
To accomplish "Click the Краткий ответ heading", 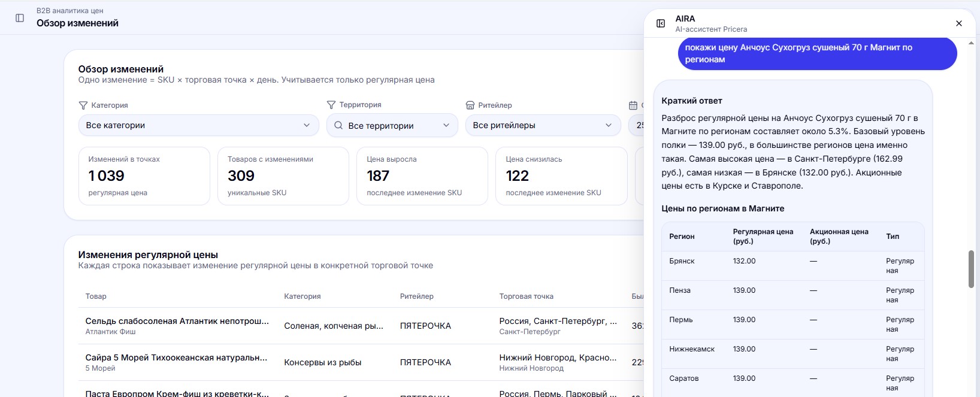I will [x=692, y=101].
